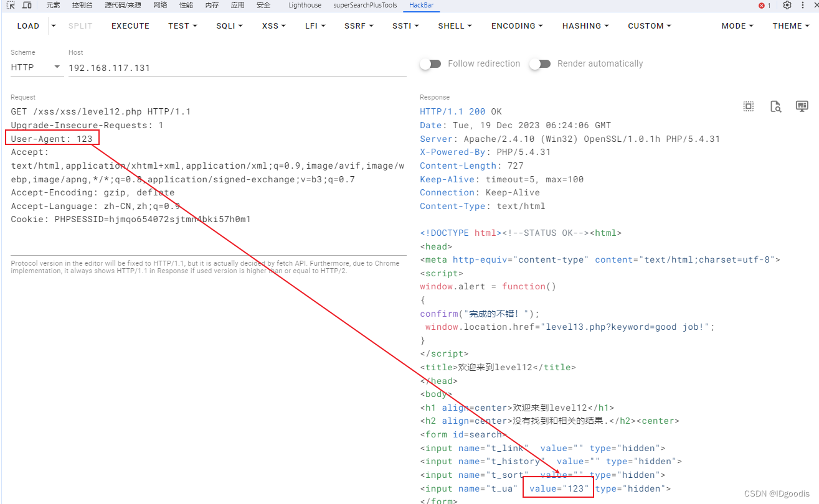
Task: Click the Cookie PHPSESSID request line
Action: click(x=131, y=219)
